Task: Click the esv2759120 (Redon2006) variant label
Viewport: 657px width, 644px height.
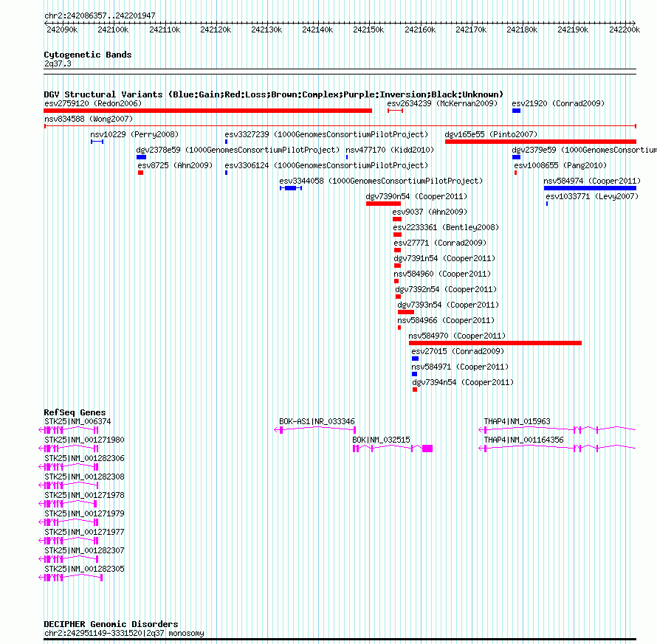Action: (x=93, y=103)
